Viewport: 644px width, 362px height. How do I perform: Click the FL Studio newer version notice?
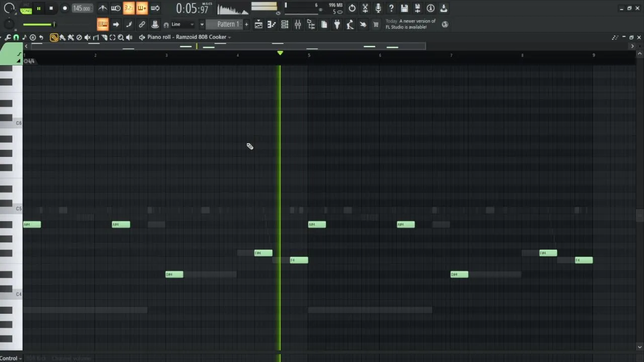[x=411, y=24]
